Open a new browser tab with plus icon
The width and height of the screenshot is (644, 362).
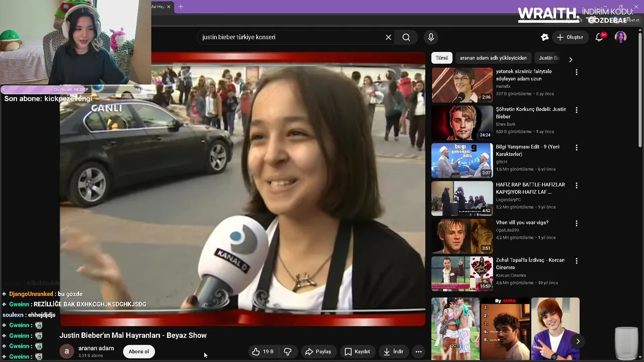pyautogui.click(x=181, y=7)
